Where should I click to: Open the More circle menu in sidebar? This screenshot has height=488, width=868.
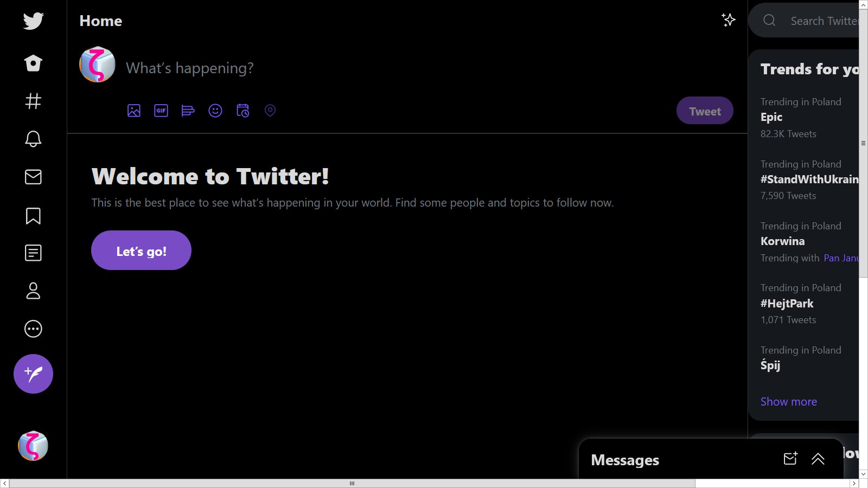click(33, 329)
